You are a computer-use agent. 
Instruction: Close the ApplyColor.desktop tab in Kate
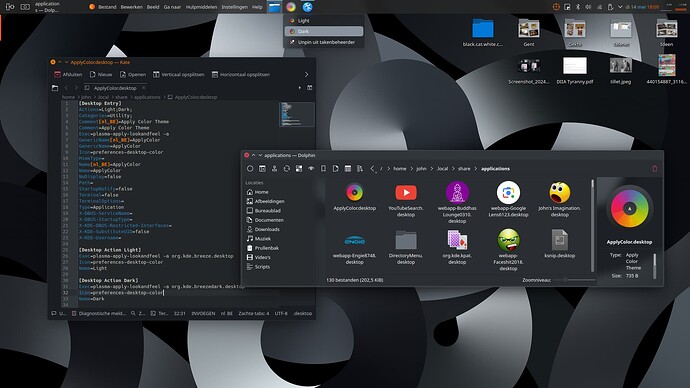pyautogui.click(x=144, y=88)
